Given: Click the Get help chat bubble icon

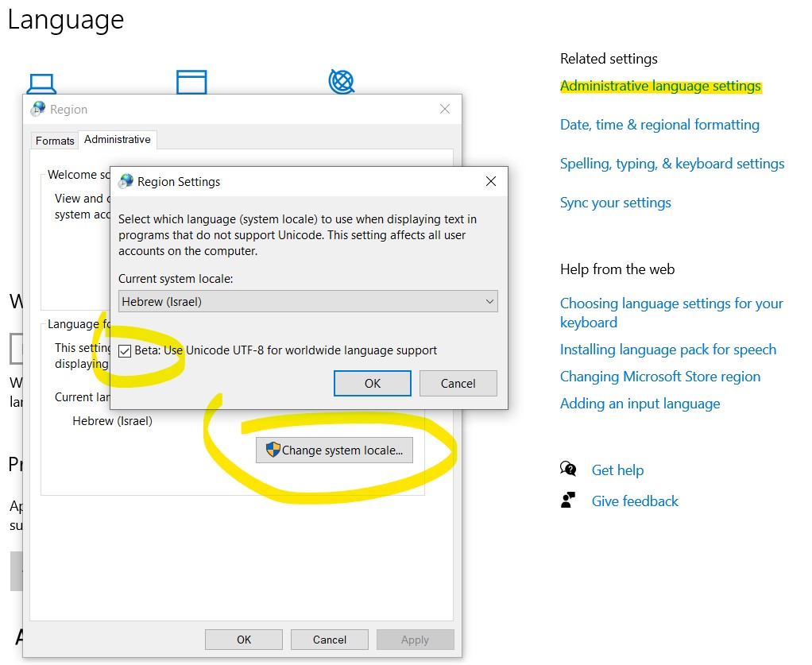Looking at the screenshot, I should [568, 470].
